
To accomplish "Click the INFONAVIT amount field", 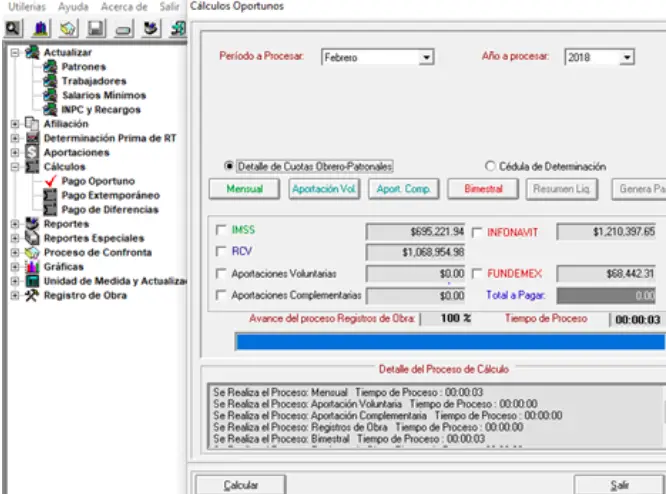I will pos(606,231).
